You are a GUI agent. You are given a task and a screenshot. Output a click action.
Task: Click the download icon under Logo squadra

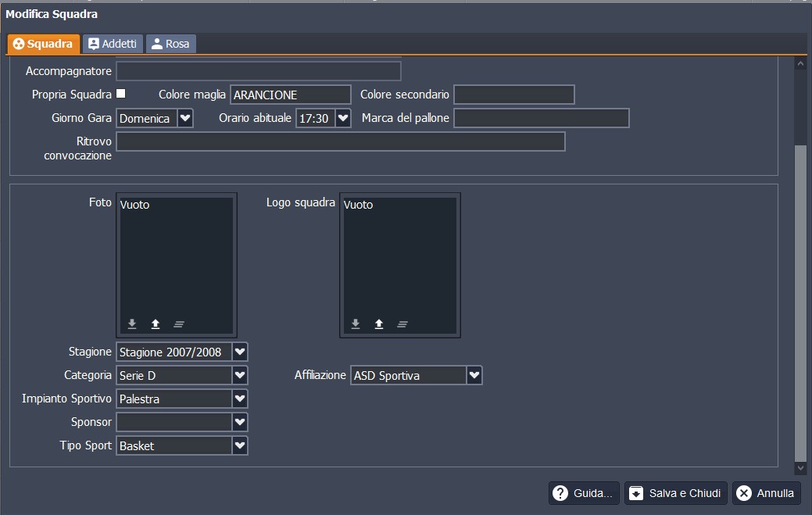pos(356,324)
